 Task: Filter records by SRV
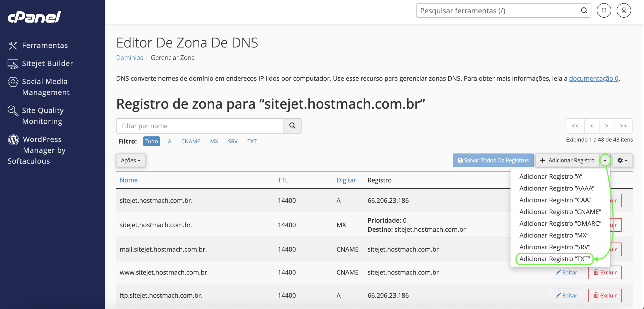[x=233, y=141]
